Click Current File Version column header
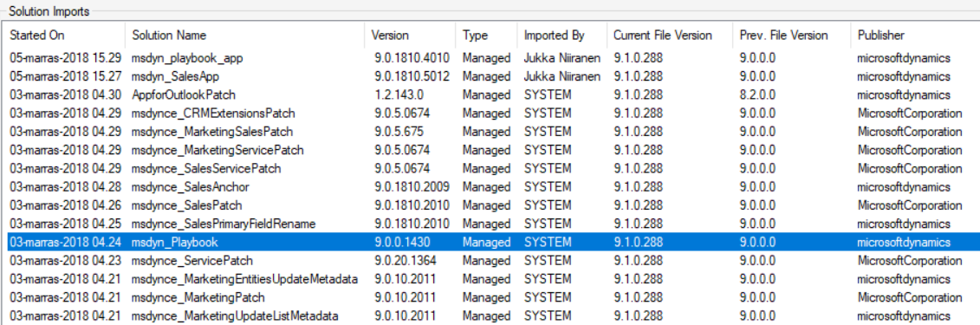980x325 pixels. (669, 36)
